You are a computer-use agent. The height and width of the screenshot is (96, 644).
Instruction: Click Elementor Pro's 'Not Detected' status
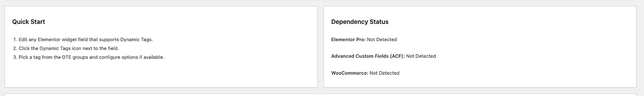tap(382, 40)
